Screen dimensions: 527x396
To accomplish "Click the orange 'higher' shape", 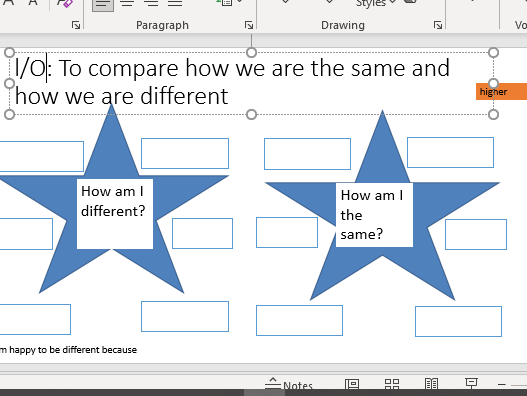I will click(x=501, y=91).
